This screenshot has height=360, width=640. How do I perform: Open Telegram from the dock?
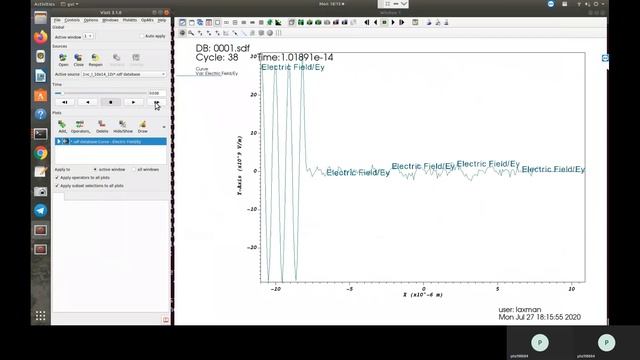[x=40, y=211]
